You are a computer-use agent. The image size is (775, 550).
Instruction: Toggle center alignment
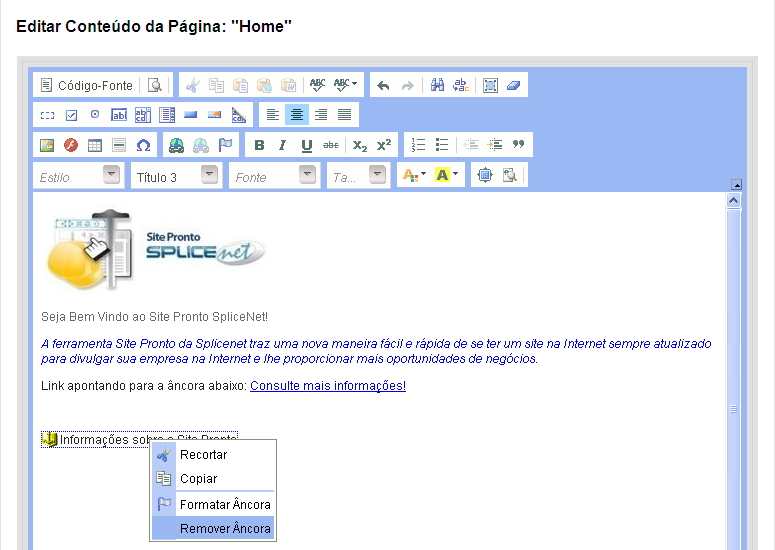tap(297, 115)
